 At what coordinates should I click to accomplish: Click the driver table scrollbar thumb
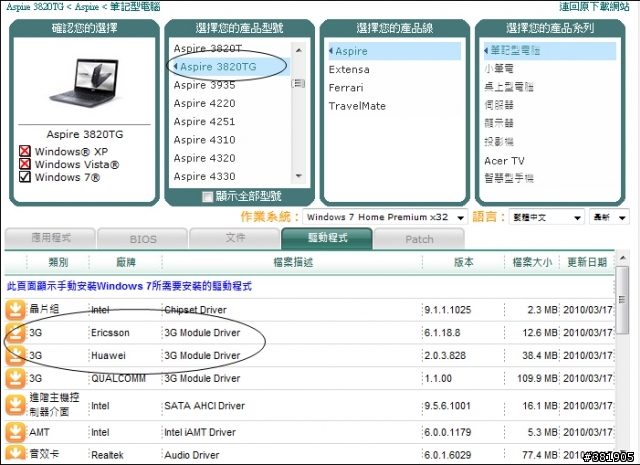click(622, 300)
